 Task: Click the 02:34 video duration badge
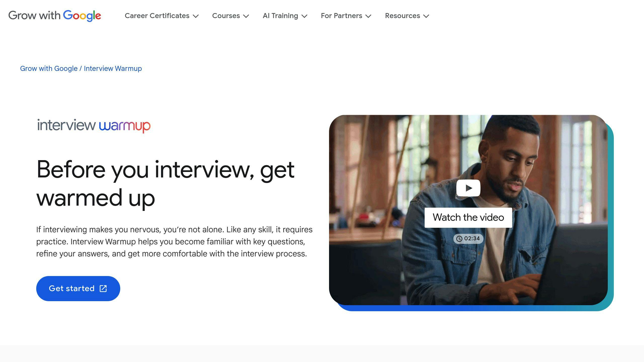click(x=468, y=239)
